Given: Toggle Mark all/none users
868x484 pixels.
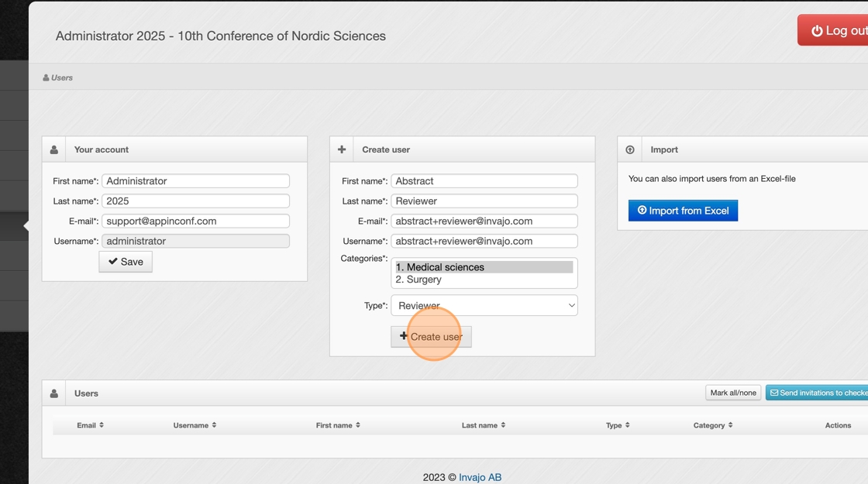Looking at the screenshot, I should click(x=733, y=393).
